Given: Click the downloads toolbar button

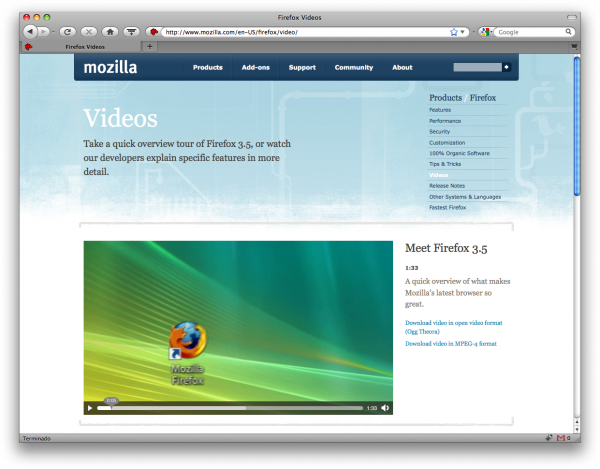Looking at the screenshot, I should (x=132, y=32).
